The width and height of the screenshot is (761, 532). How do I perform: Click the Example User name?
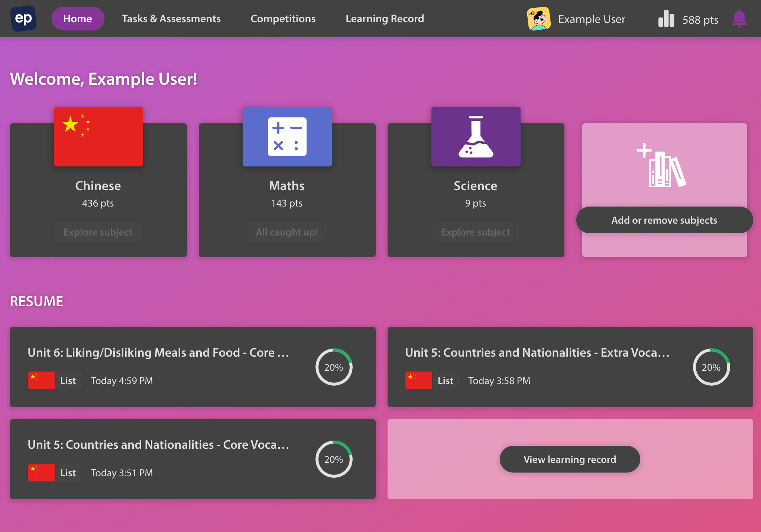pyautogui.click(x=592, y=19)
